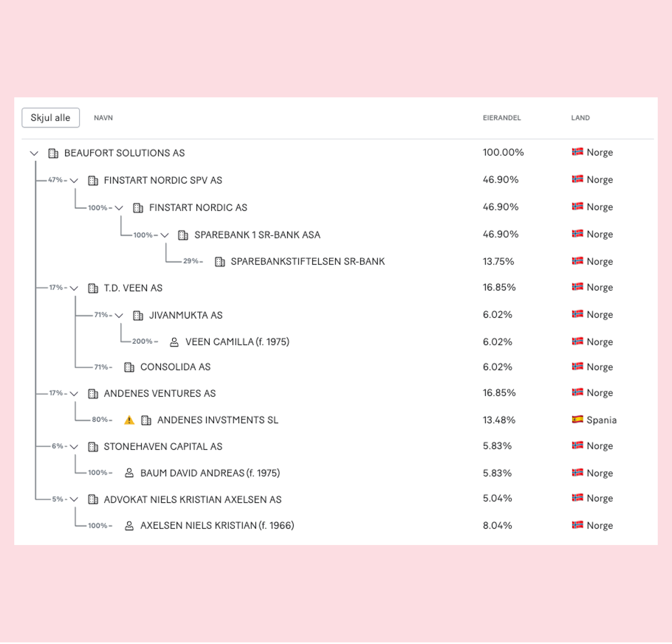Select the FINSTART NORDIC AS row name

198,208
